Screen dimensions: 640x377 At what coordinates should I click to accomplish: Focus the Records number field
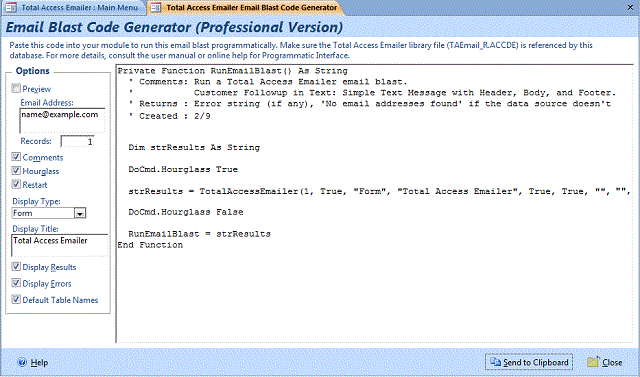click(78, 142)
